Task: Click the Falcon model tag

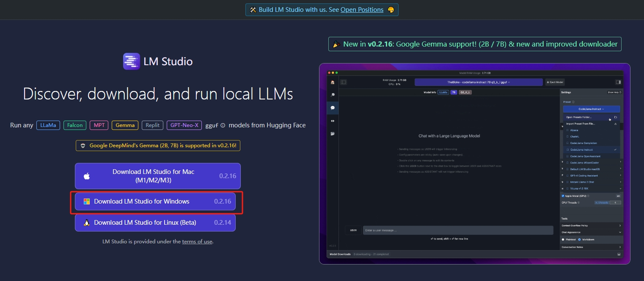Action: (x=75, y=125)
